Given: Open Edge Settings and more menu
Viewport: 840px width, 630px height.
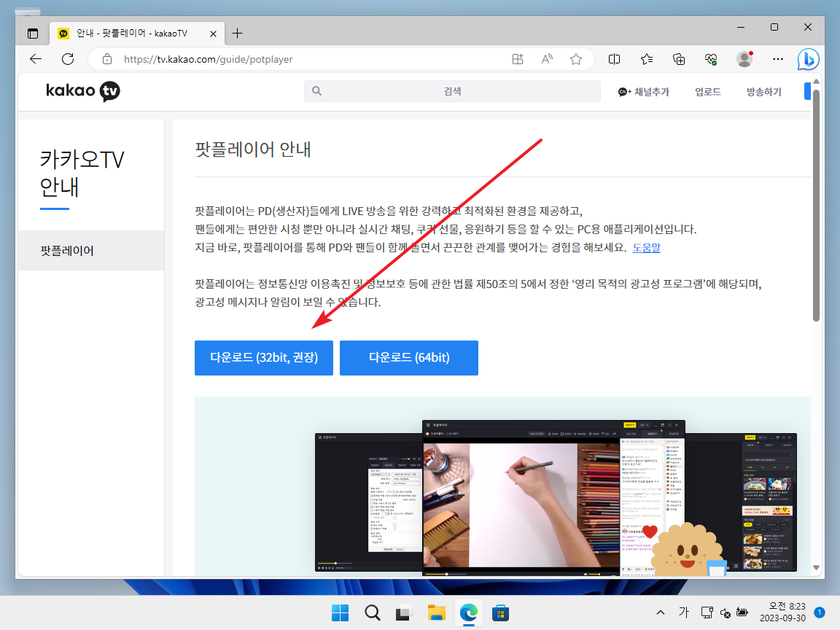Looking at the screenshot, I should (778, 59).
